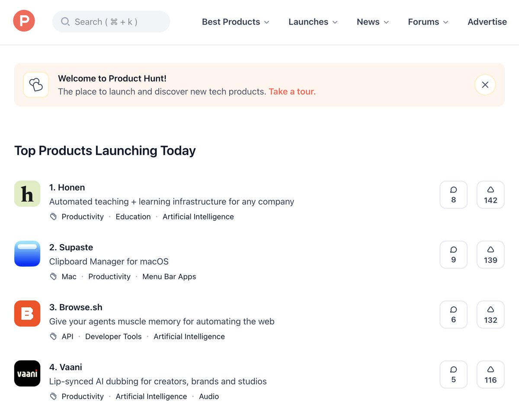View Browse.sh's 6 comments

coord(454,315)
